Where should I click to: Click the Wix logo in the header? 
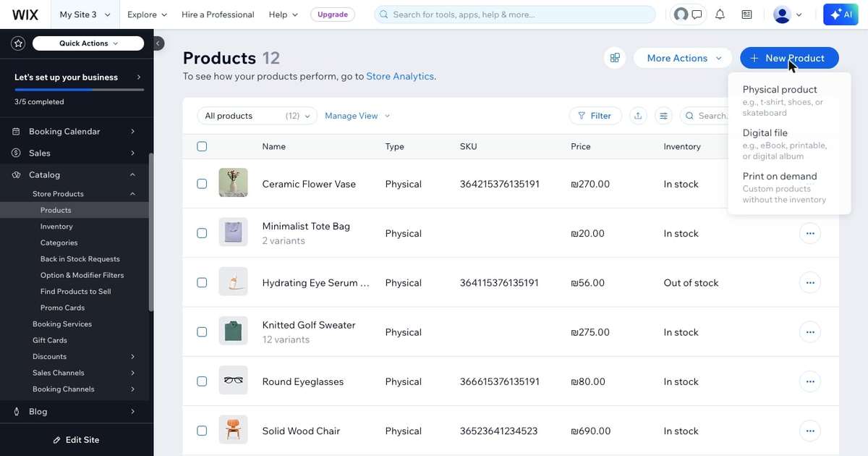click(x=25, y=14)
